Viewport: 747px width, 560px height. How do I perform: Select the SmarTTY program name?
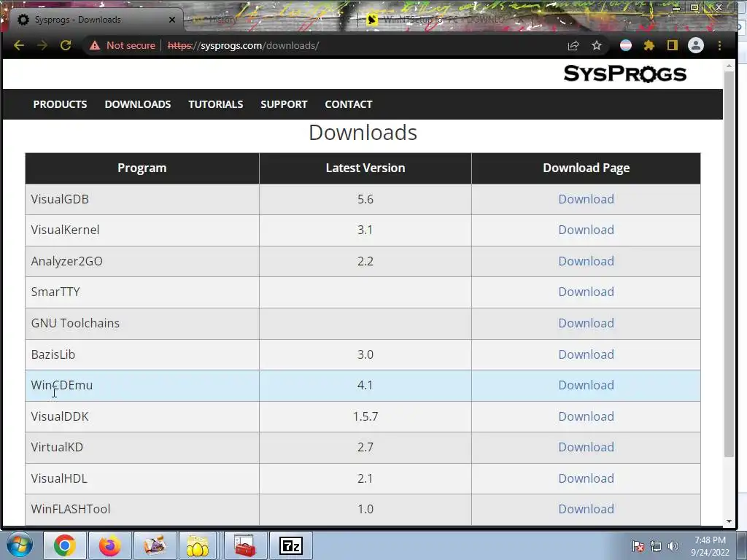tap(55, 292)
